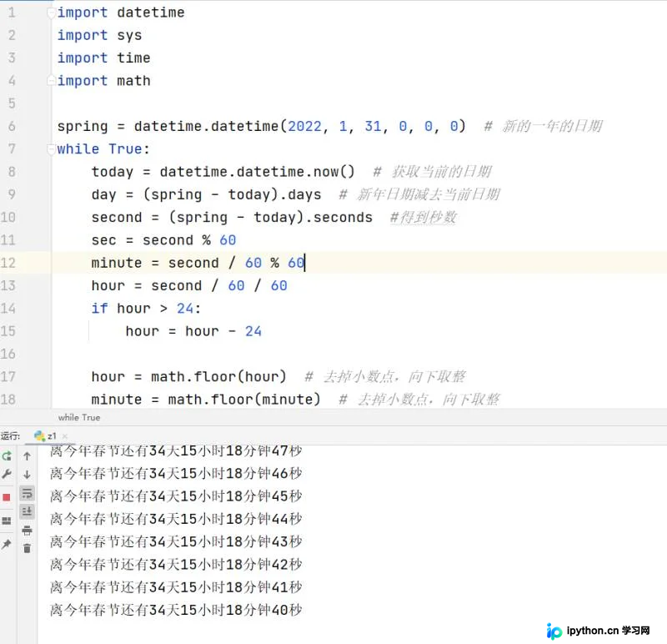Click the 'while True' breadcrumb
Viewport: 667px width, 644px height.
[79, 418]
